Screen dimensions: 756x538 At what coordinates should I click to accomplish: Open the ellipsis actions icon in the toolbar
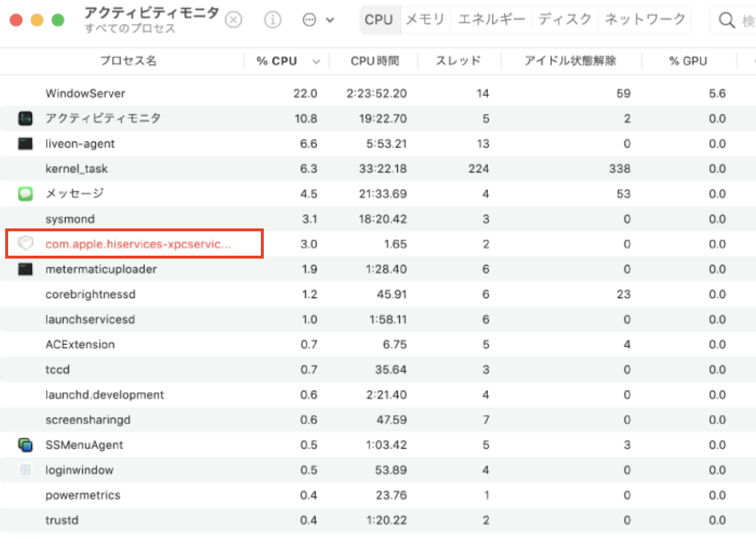tap(308, 19)
